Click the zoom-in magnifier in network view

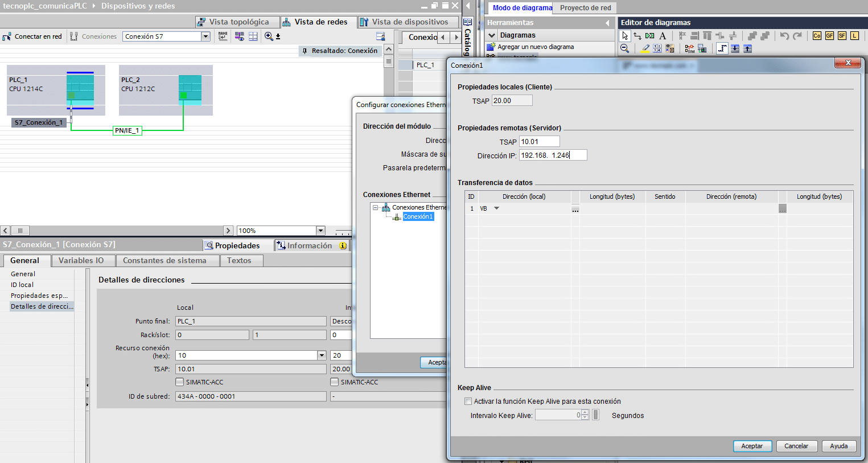269,36
